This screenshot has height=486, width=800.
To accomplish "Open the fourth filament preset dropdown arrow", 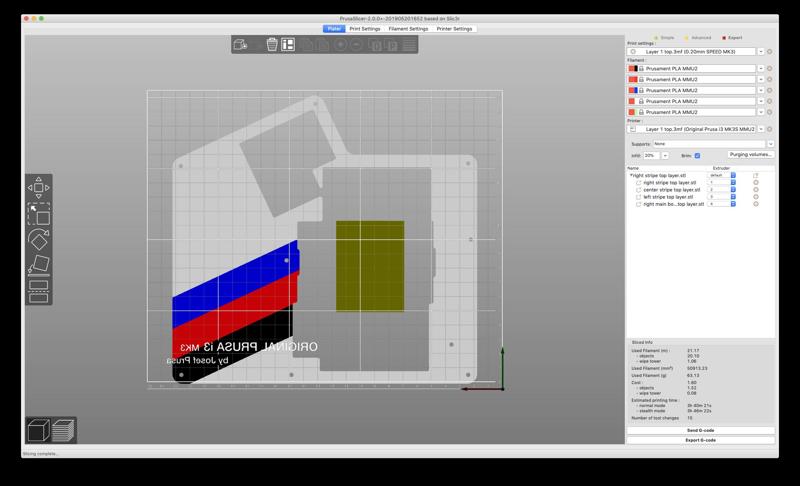I will [x=761, y=101].
